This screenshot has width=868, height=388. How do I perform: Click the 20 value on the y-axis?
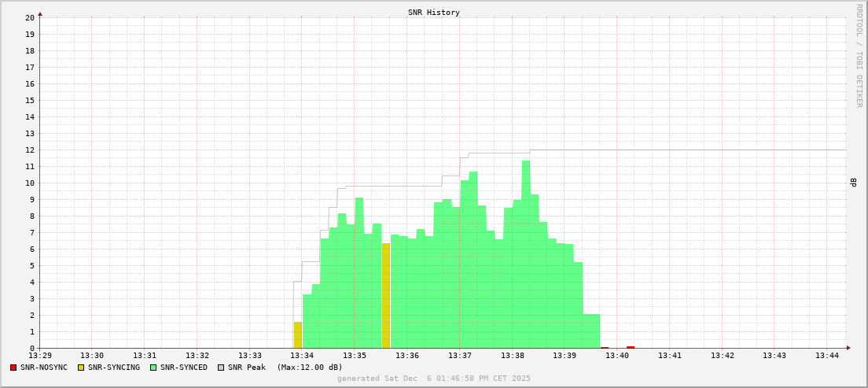[x=30, y=17]
